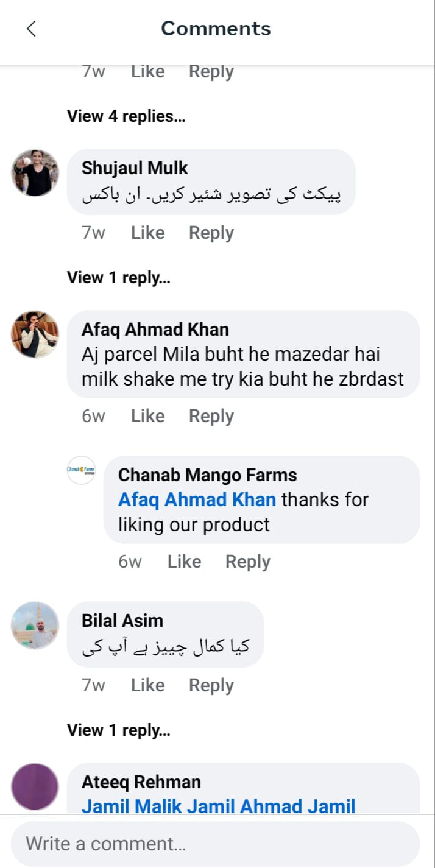The width and height of the screenshot is (435, 868).
Task: Open Afaq Ahmad Khan's profile avatar
Action: click(35, 334)
